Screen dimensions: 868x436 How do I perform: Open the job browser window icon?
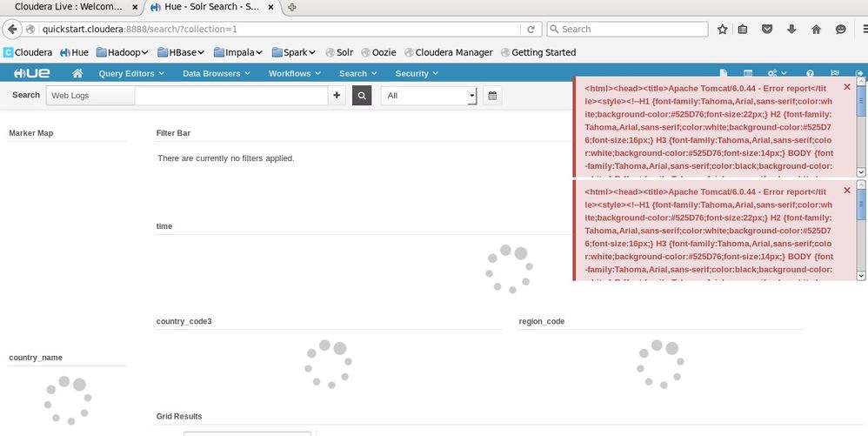click(748, 73)
